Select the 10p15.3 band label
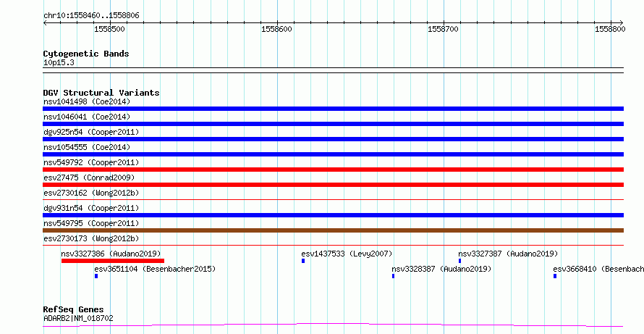The height and width of the screenshot is (334, 644). [x=59, y=63]
